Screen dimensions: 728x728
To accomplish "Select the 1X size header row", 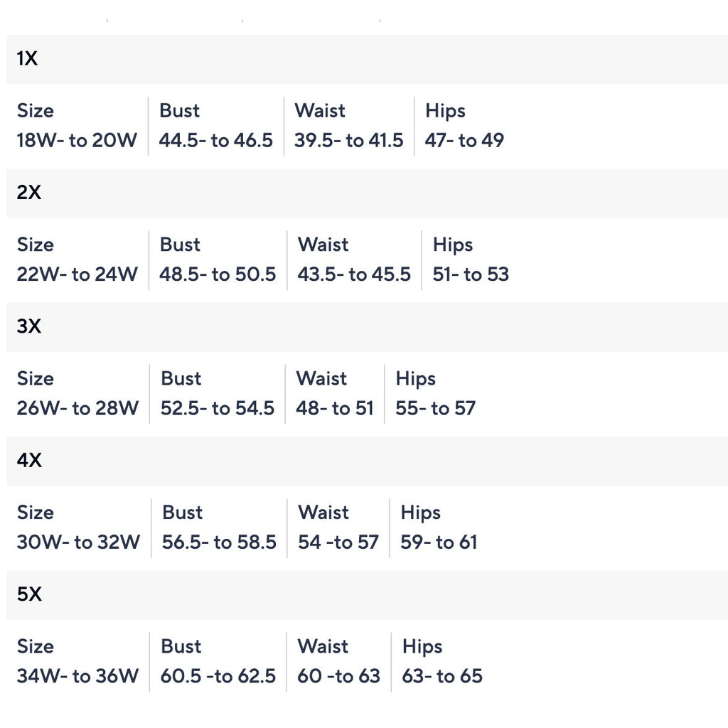I will [x=367, y=60].
